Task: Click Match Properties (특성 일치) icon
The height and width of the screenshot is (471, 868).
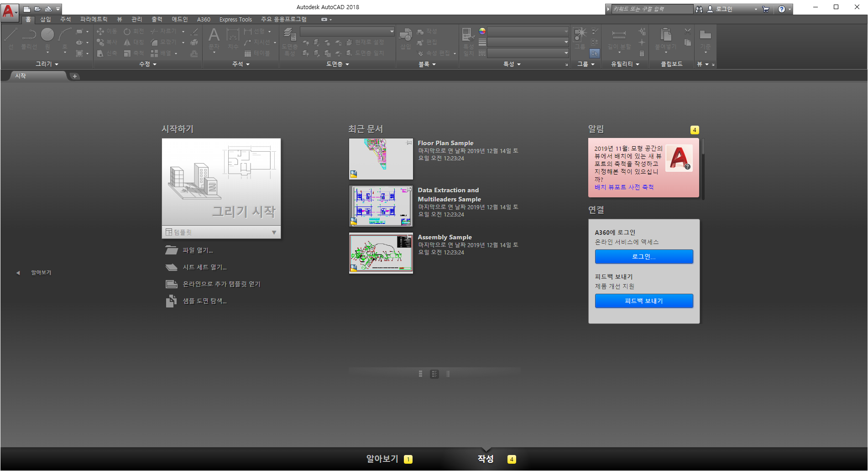Action: coord(469,41)
